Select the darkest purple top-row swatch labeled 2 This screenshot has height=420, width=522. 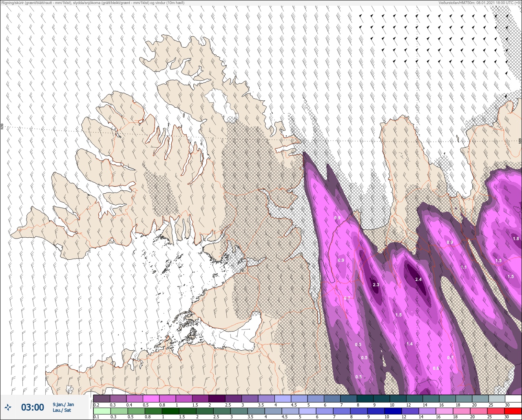(217, 398)
